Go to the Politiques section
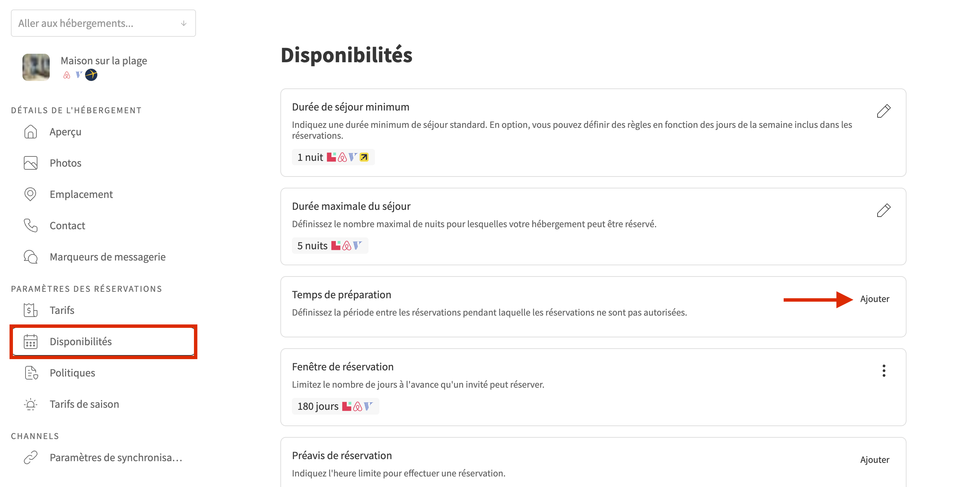Screen dimensions: 980x487 click(72, 373)
